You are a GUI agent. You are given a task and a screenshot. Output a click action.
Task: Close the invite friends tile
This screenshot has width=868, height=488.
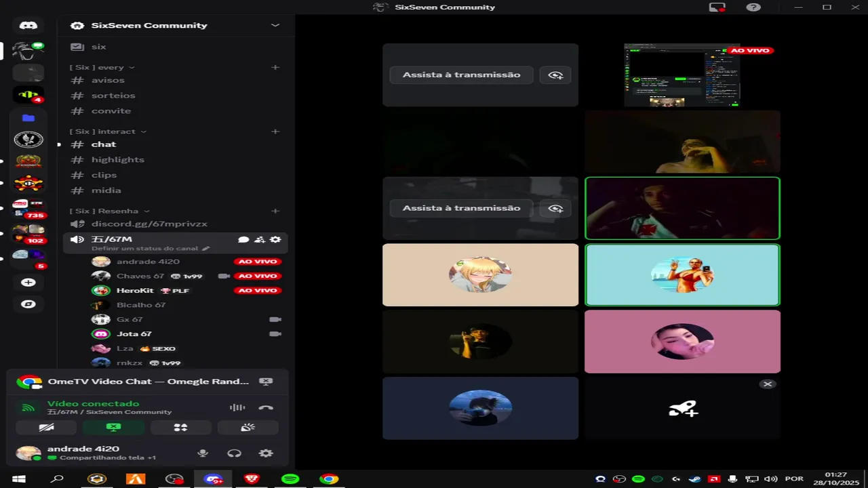768,384
